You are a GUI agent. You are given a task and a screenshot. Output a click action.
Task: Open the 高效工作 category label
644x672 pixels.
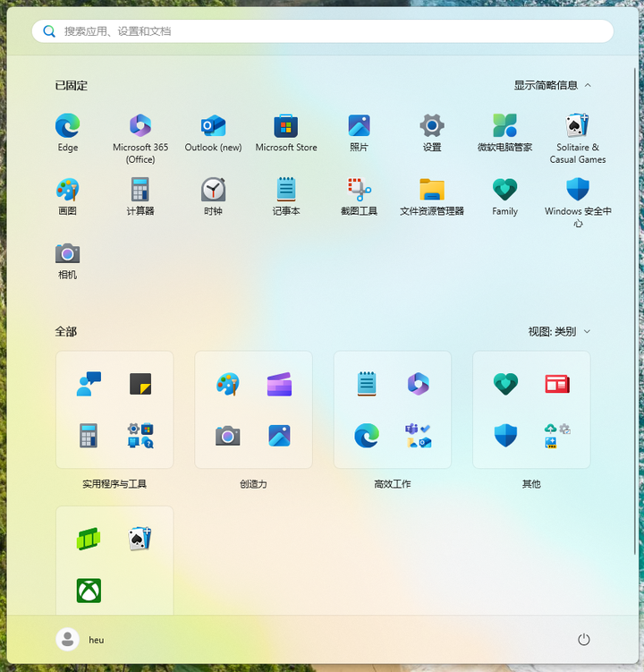[392, 484]
